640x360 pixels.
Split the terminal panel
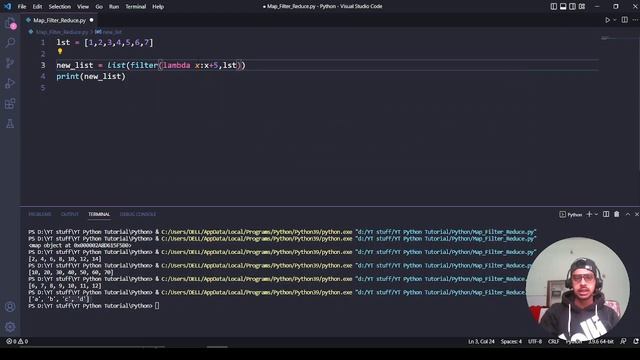tap(606, 214)
